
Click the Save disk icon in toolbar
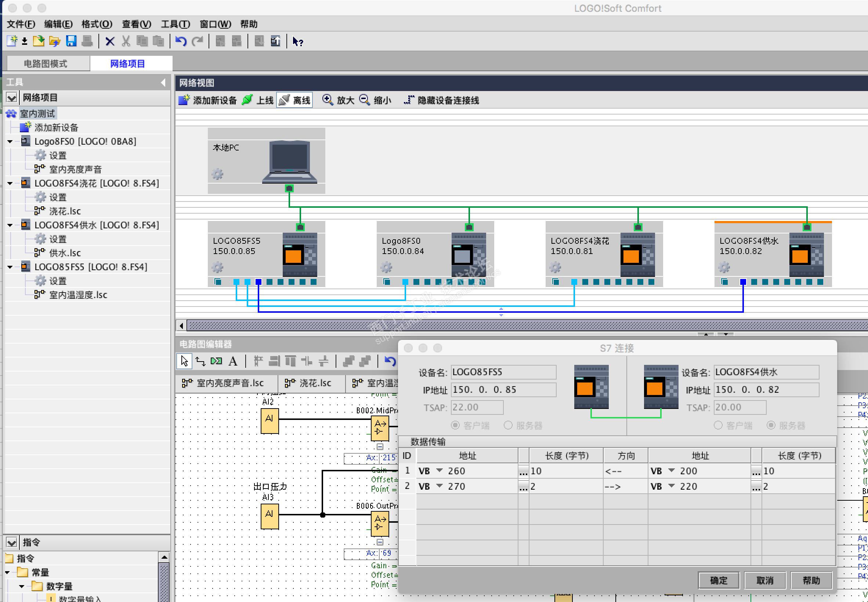tap(71, 41)
